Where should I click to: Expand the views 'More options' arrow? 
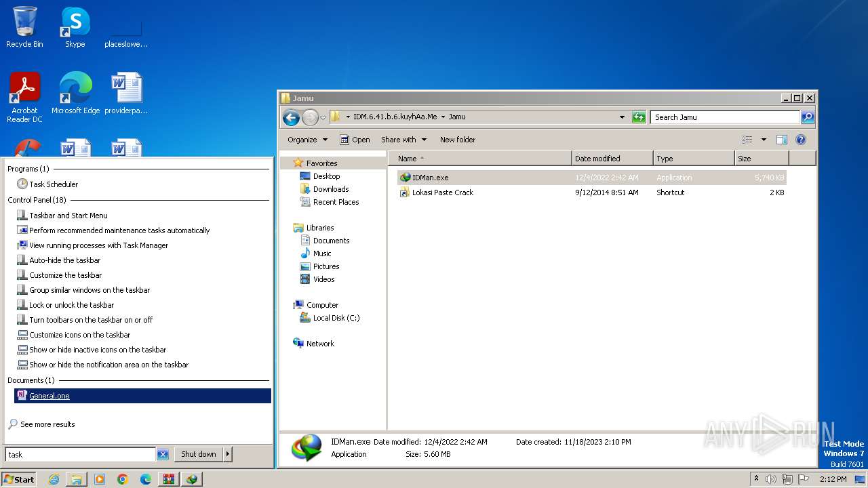click(x=764, y=140)
